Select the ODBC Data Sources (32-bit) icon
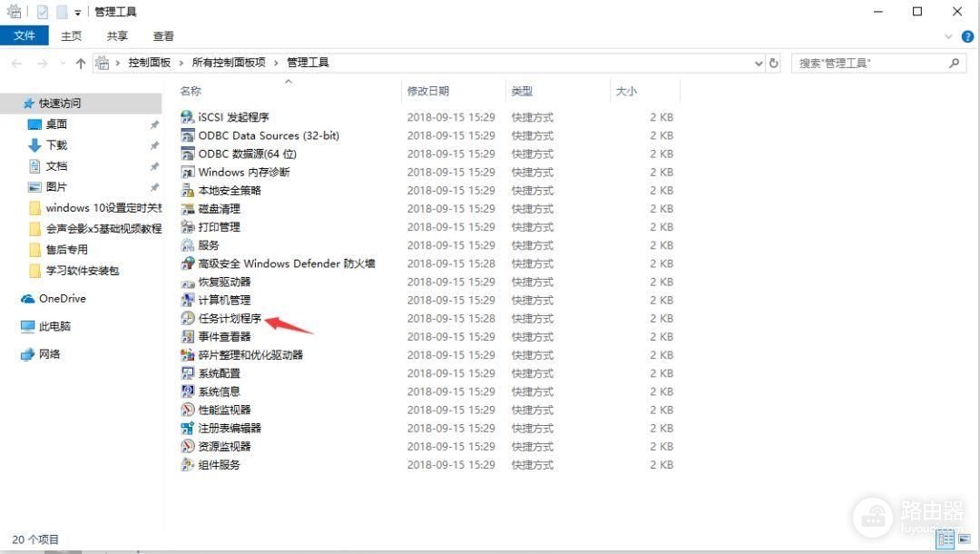 point(188,135)
